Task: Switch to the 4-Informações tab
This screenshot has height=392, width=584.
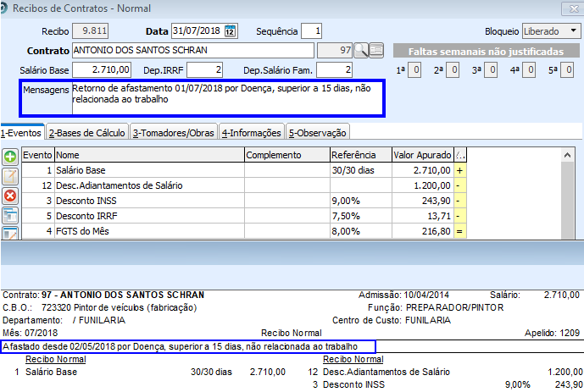Action: [x=252, y=133]
